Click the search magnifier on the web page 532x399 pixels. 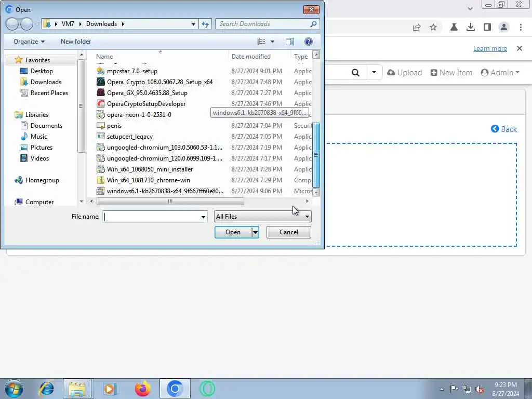tap(355, 73)
